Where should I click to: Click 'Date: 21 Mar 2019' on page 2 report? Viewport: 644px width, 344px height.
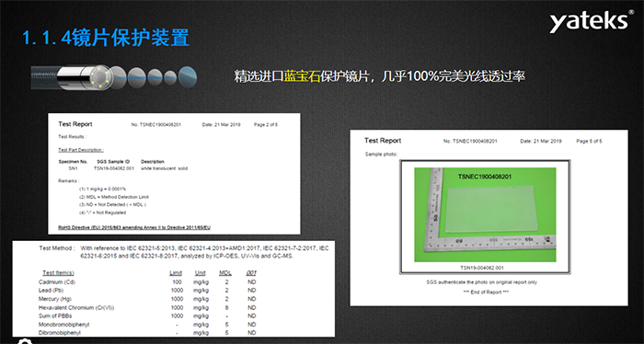tap(222, 125)
